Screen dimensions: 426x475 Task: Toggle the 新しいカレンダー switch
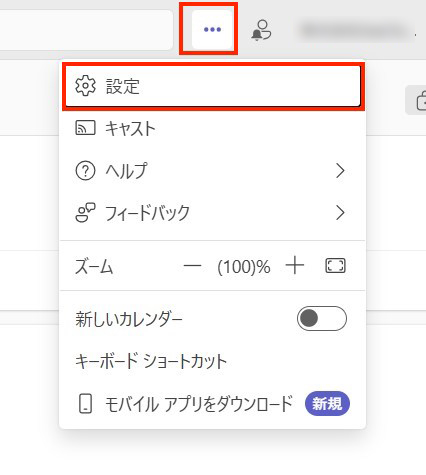pos(322,318)
